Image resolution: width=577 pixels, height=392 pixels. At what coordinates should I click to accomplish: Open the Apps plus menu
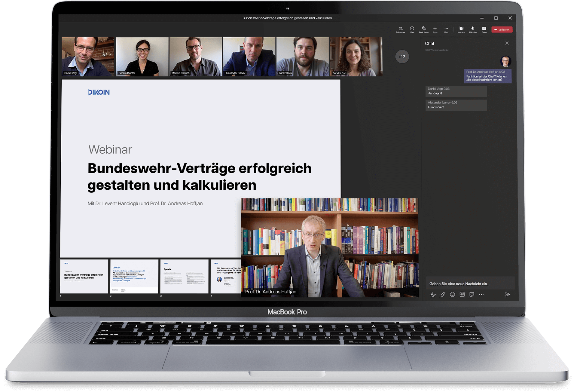435,29
